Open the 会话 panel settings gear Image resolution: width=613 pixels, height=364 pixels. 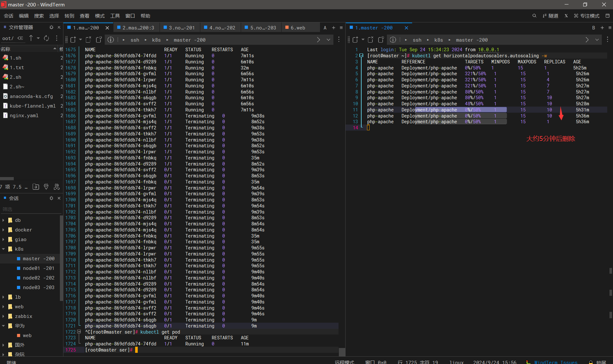click(51, 198)
